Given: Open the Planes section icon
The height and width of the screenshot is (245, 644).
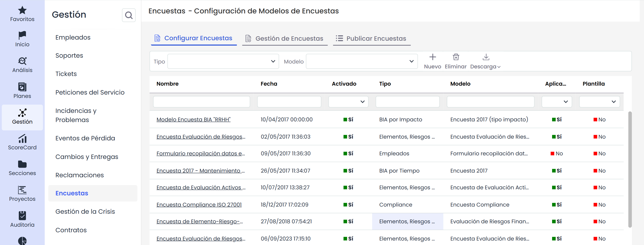Looking at the screenshot, I should point(22,87).
